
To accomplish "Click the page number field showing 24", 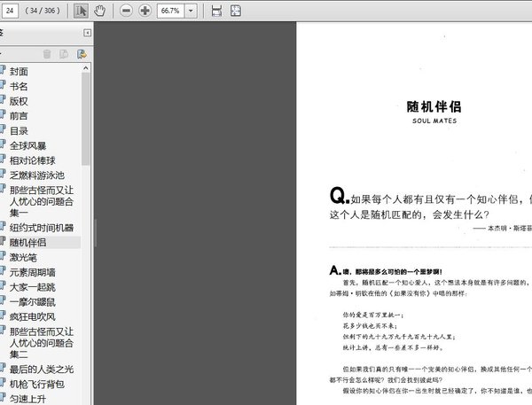I will (x=10, y=11).
